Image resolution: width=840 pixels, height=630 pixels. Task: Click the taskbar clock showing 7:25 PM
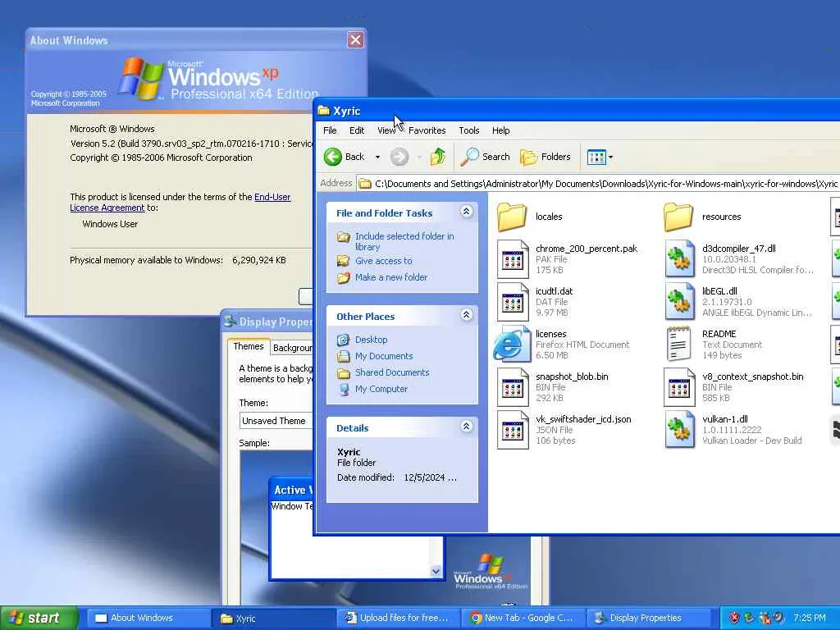(x=810, y=618)
